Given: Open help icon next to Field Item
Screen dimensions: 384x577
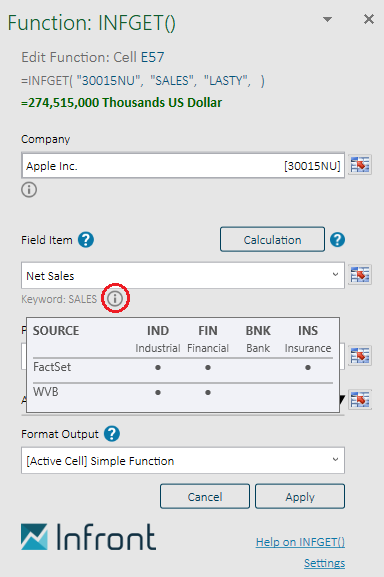Looking at the screenshot, I should coord(86,240).
